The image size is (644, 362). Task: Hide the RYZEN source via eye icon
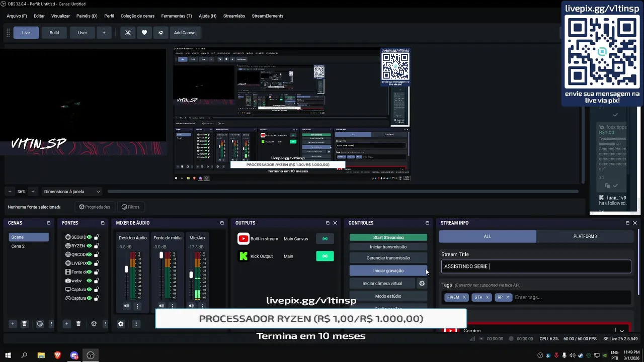pyautogui.click(x=89, y=246)
